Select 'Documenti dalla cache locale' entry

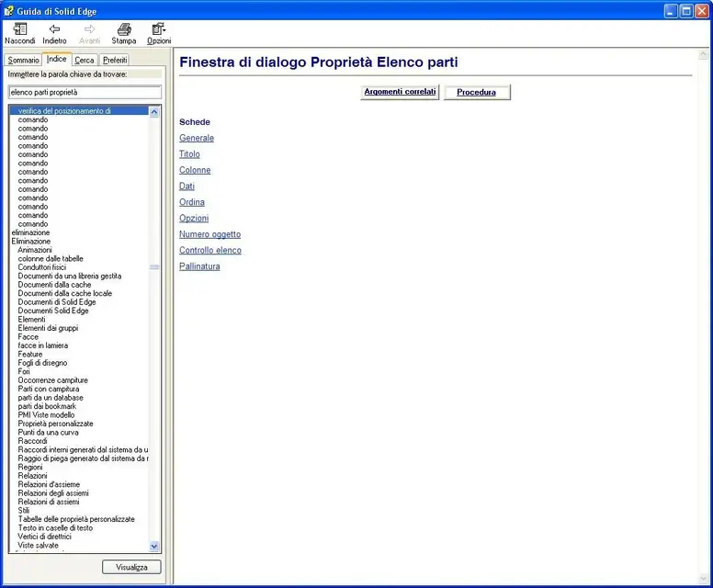click(x=65, y=293)
